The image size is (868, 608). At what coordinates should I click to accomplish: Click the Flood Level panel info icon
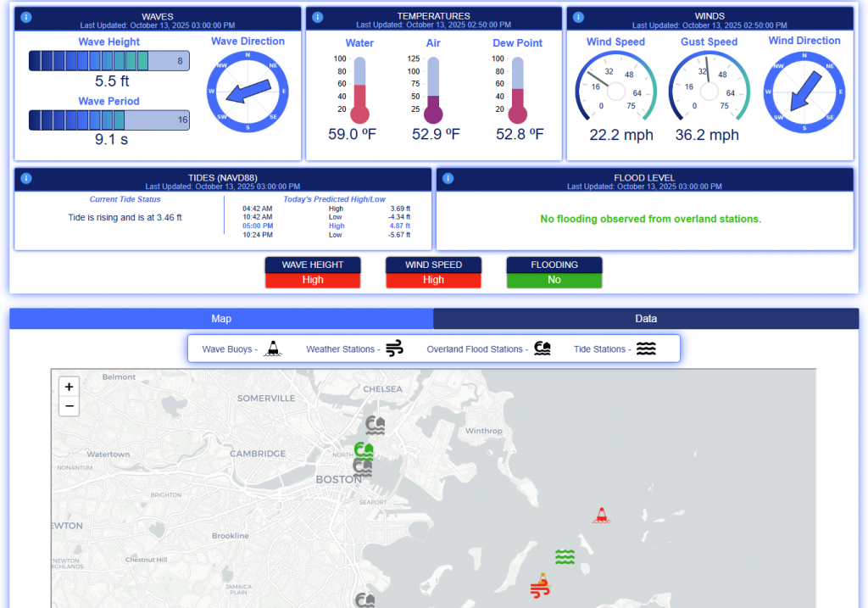[x=448, y=178]
